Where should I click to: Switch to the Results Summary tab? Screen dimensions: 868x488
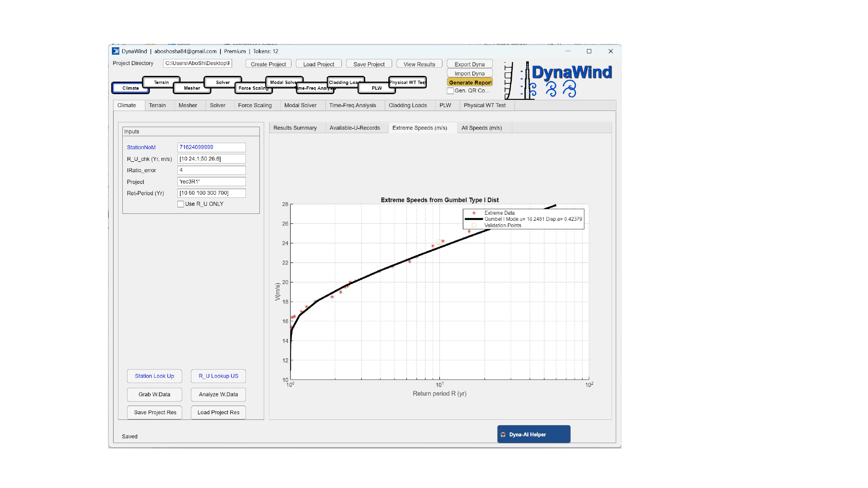[295, 128]
